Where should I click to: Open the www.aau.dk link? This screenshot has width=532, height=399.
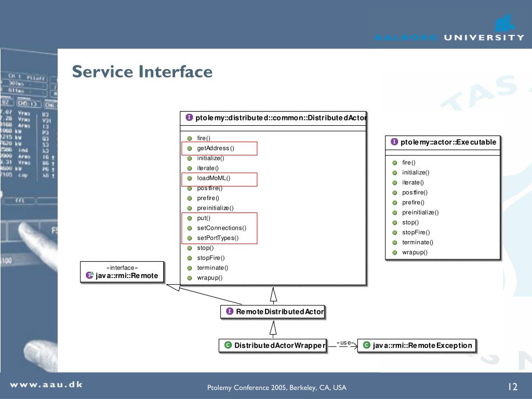46,384
